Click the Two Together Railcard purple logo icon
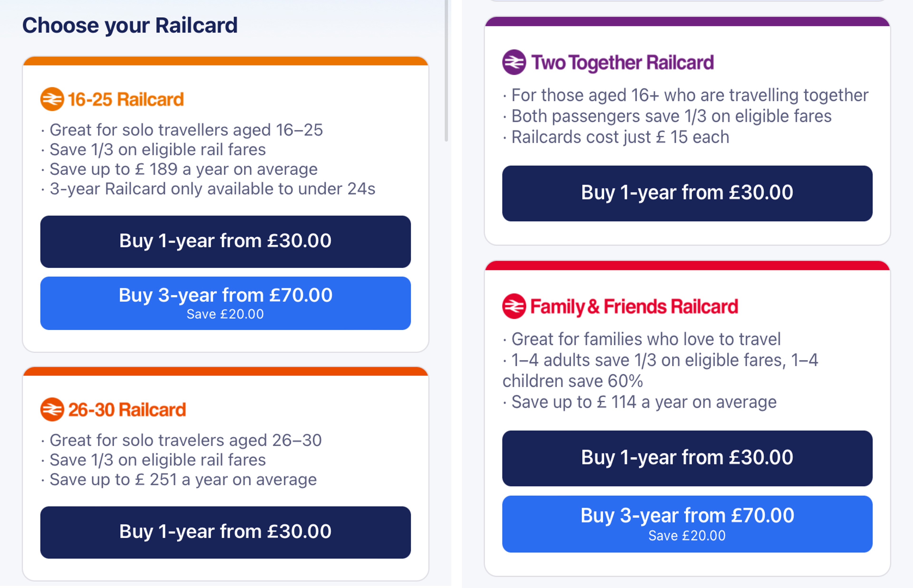The image size is (913, 588). (x=514, y=62)
